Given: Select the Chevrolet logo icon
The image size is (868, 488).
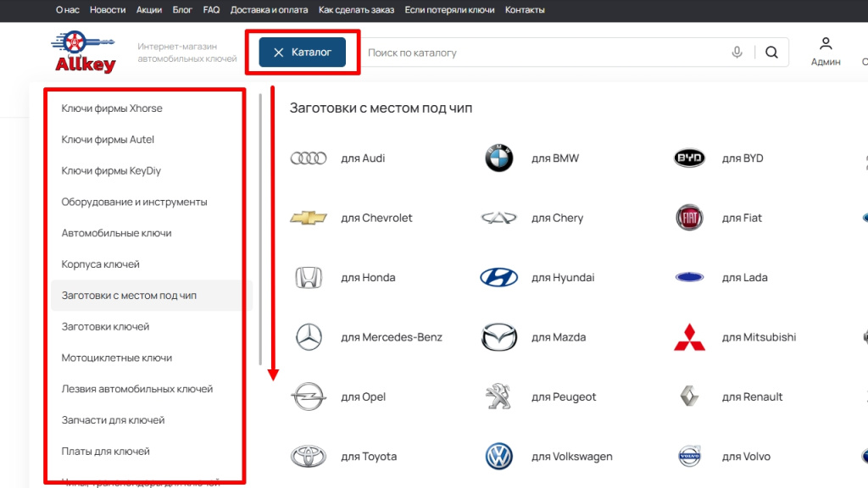Looking at the screenshot, I should pyautogui.click(x=308, y=218).
